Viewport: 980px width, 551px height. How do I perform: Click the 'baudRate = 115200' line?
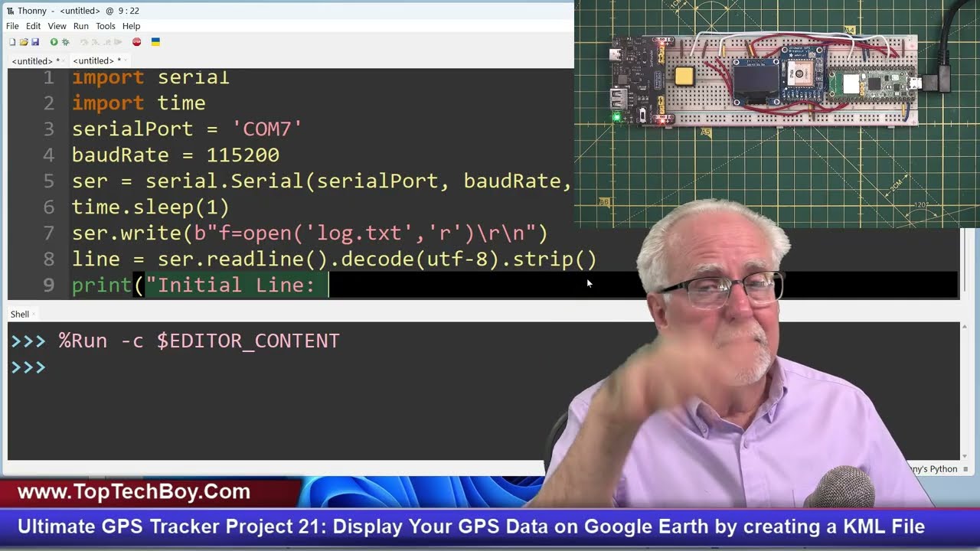175,155
